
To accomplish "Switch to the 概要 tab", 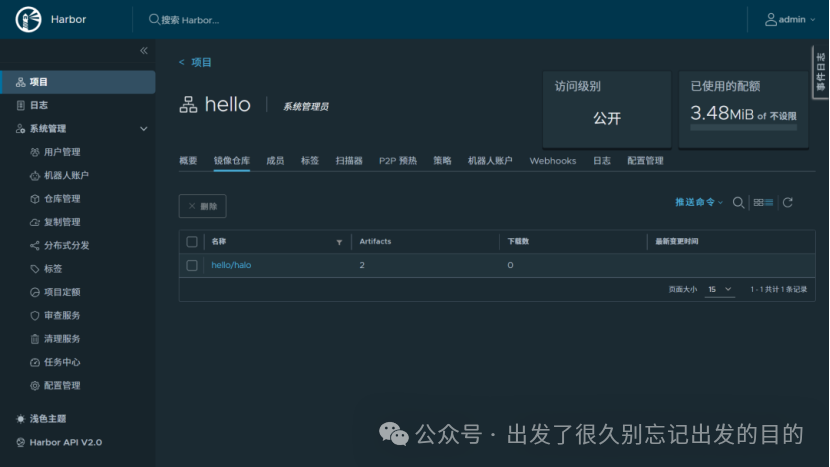I will (x=188, y=160).
